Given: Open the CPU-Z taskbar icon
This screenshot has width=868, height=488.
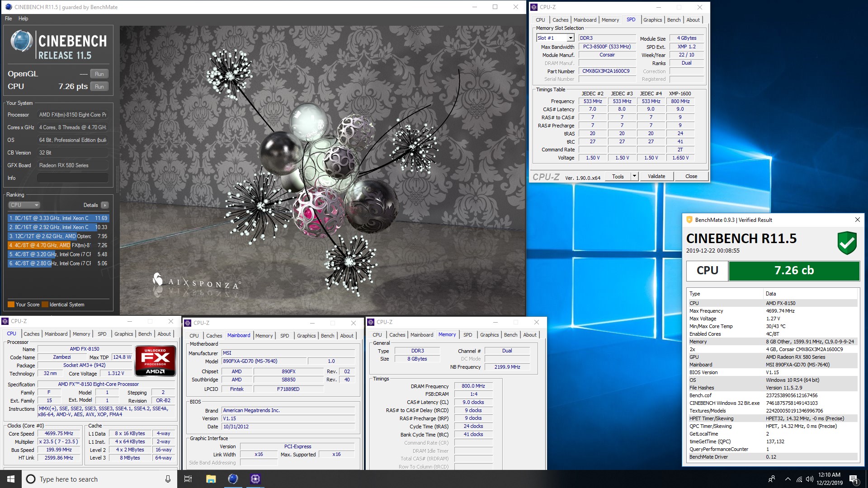Looking at the screenshot, I should (x=255, y=479).
